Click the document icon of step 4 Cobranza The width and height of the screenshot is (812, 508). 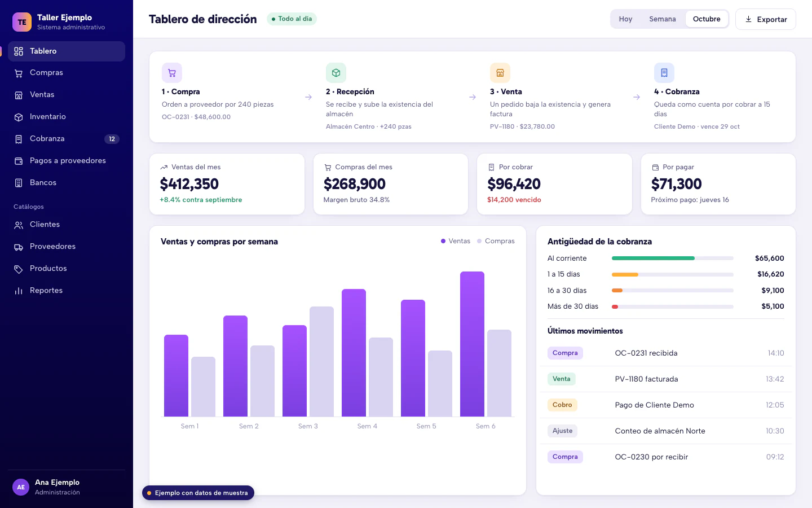[x=664, y=73]
